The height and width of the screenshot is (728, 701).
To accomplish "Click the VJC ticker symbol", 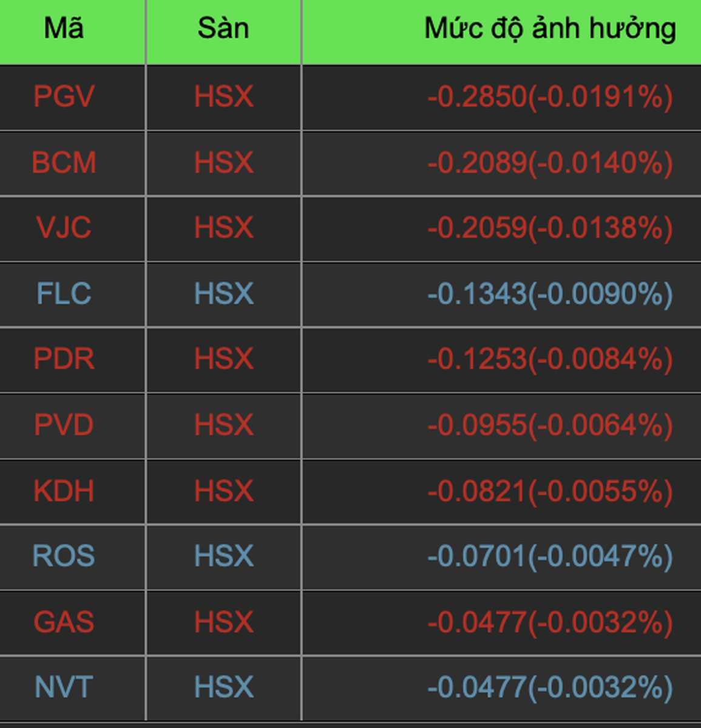I will click(x=64, y=228).
